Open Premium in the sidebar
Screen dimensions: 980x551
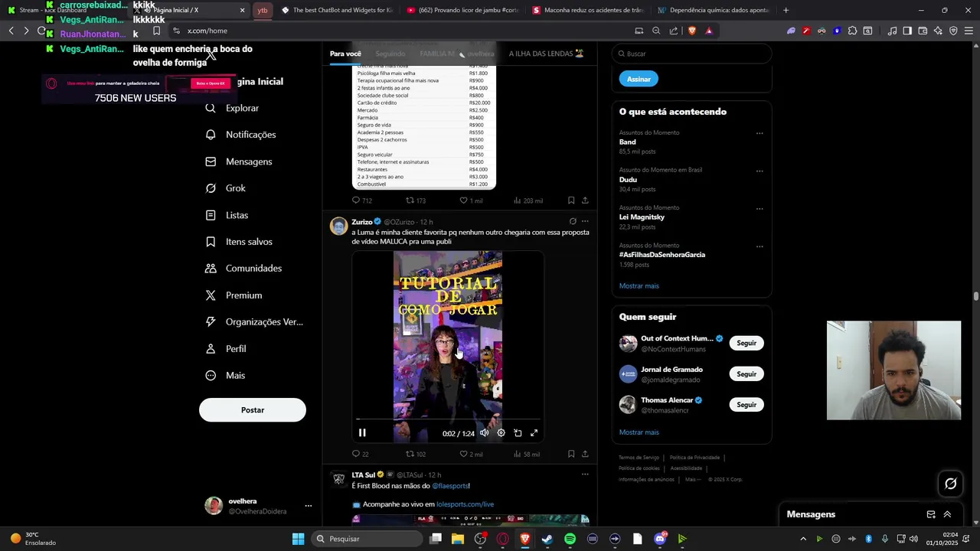pyautogui.click(x=234, y=295)
